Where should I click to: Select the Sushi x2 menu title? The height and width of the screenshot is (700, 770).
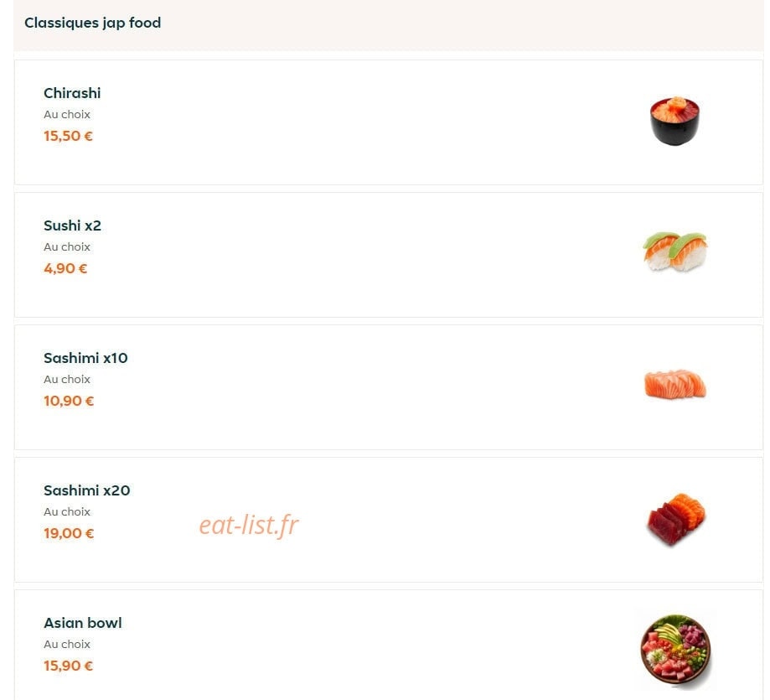(72, 226)
